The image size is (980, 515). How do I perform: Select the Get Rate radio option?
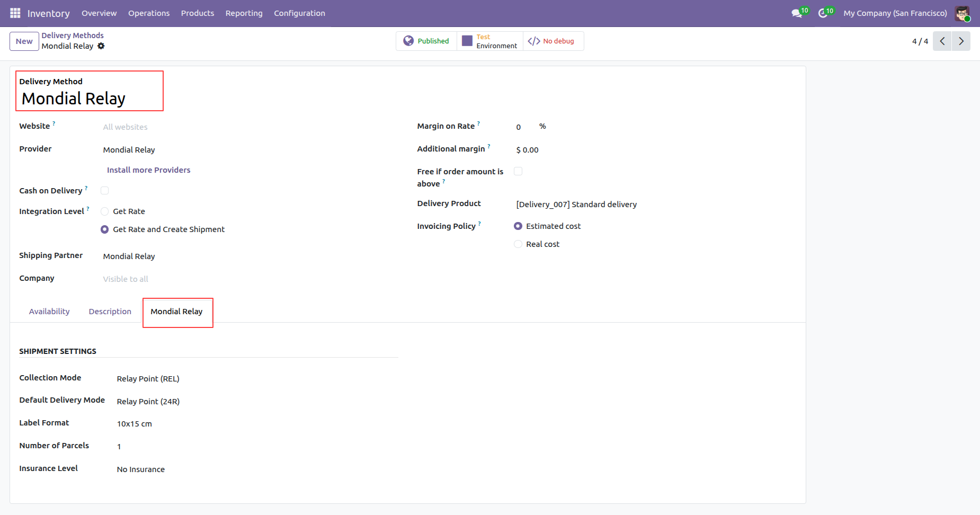(x=105, y=211)
